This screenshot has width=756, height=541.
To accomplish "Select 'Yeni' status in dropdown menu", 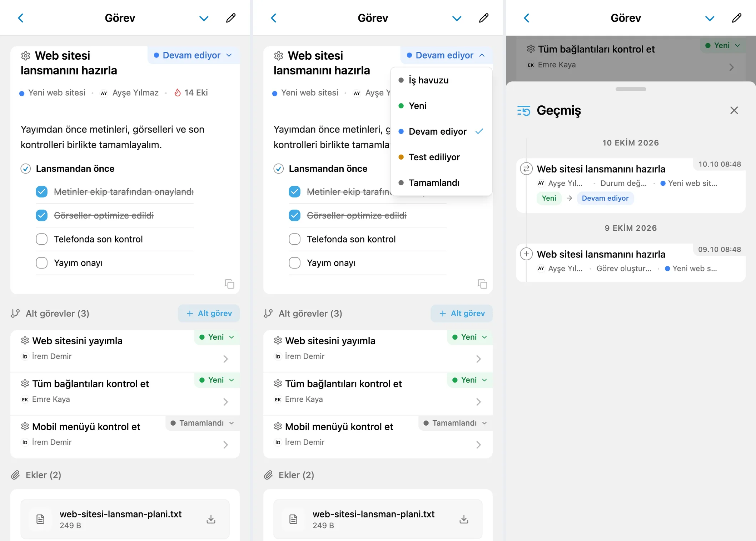I will (x=441, y=106).
